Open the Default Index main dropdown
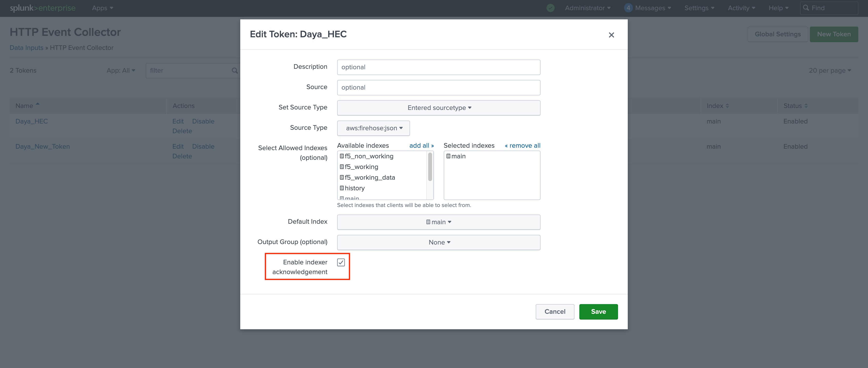The height and width of the screenshot is (368, 868). click(x=438, y=222)
